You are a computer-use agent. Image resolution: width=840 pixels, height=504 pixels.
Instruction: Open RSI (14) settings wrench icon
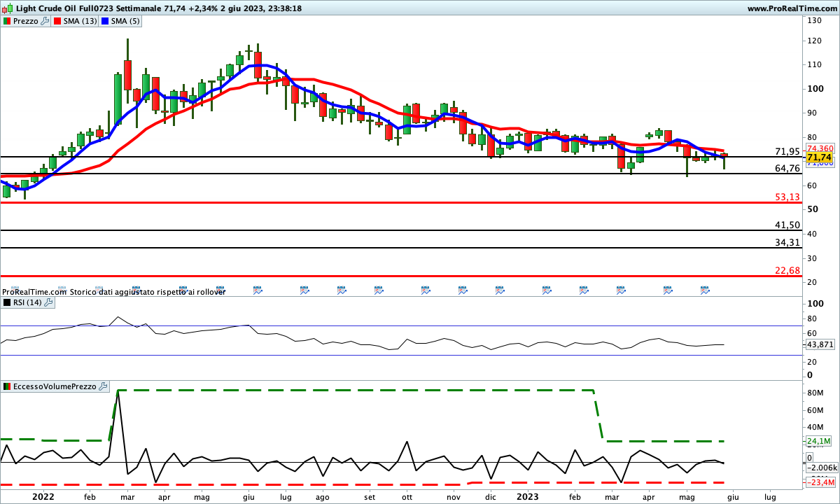50,302
